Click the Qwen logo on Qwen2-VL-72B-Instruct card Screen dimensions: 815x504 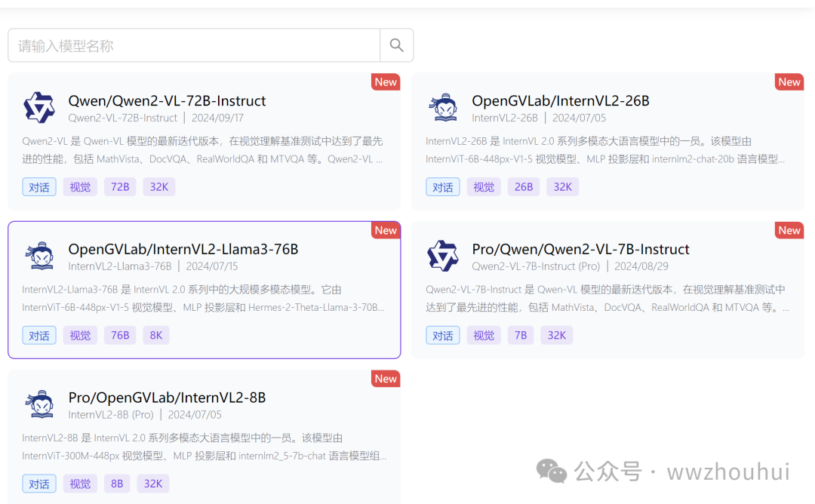coord(39,108)
